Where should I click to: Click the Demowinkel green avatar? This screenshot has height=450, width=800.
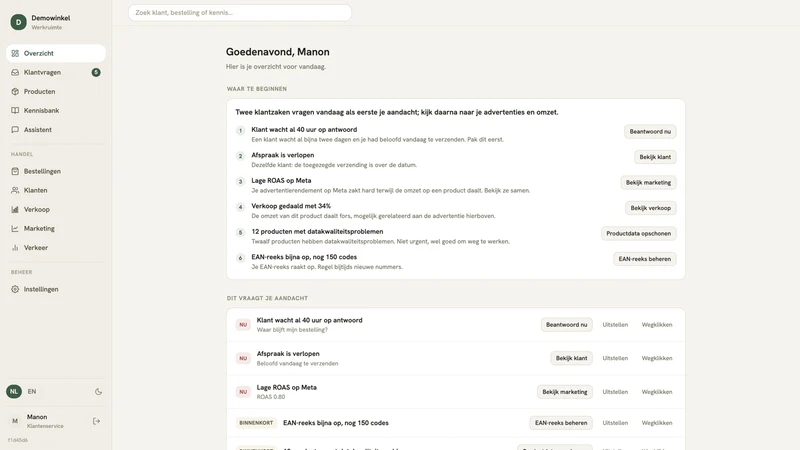coord(18,22)
